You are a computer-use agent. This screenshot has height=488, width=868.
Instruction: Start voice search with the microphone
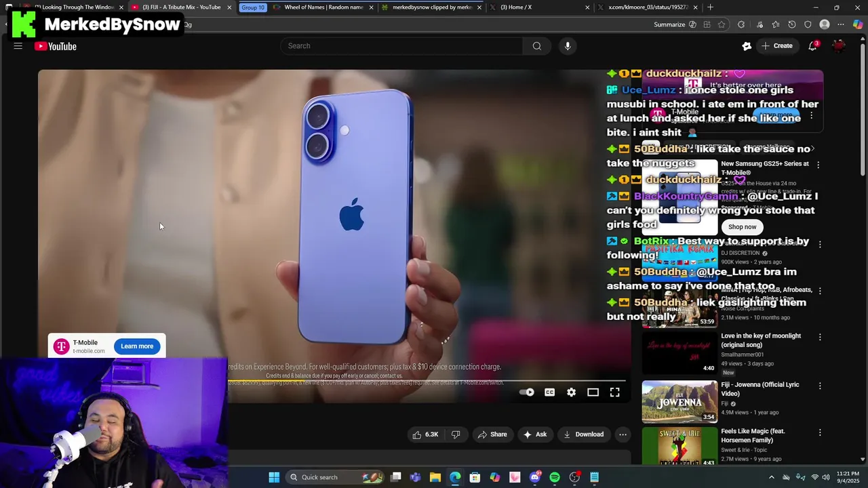568,46
